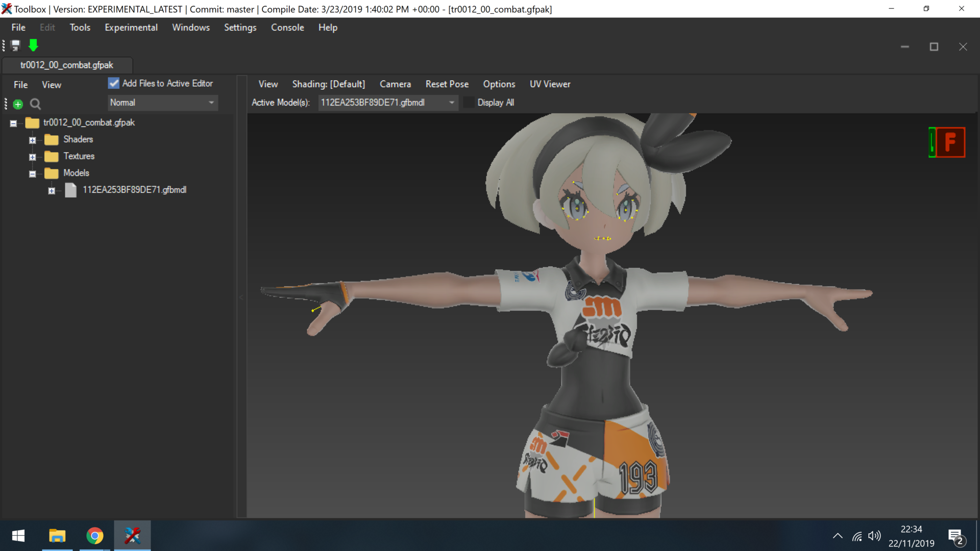Viewport: 980px width, 551px height.
Task: Click the panel splitter collapse arrow
Action: tap(241, 297)
